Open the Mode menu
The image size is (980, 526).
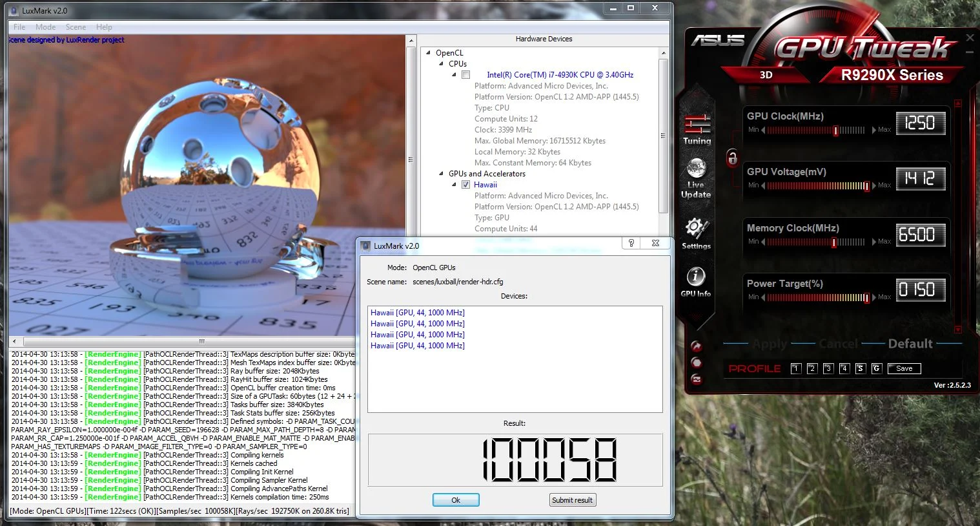[x=45, y=27]
